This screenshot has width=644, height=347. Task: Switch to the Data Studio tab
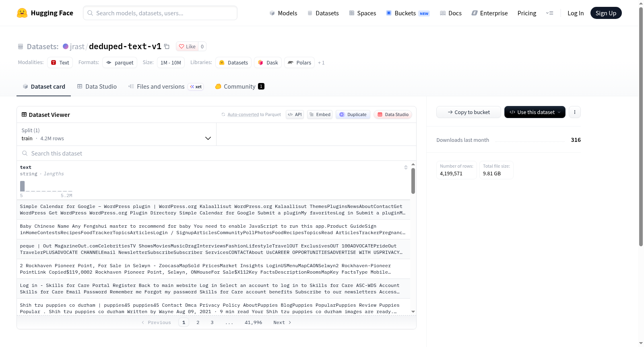click(x=97, y=86)
